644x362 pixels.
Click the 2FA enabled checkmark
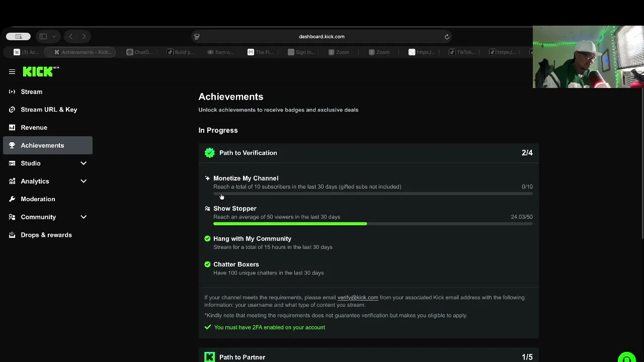coord(208,327)
